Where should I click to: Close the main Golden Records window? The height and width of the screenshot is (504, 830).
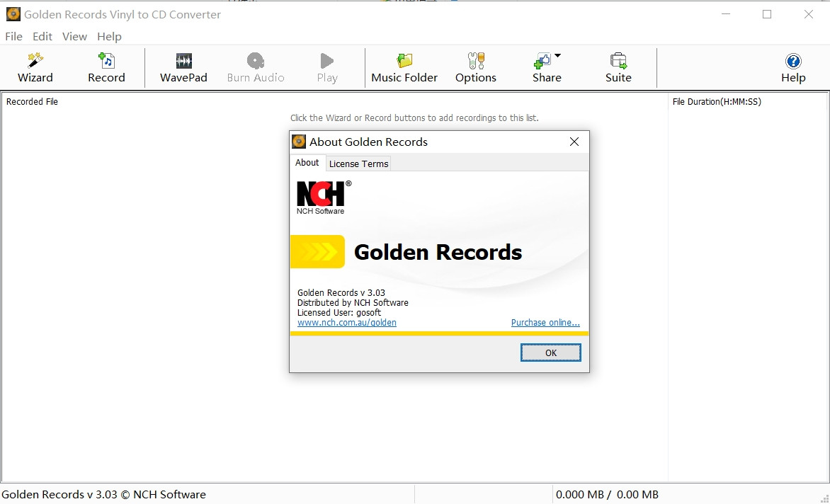808,14
